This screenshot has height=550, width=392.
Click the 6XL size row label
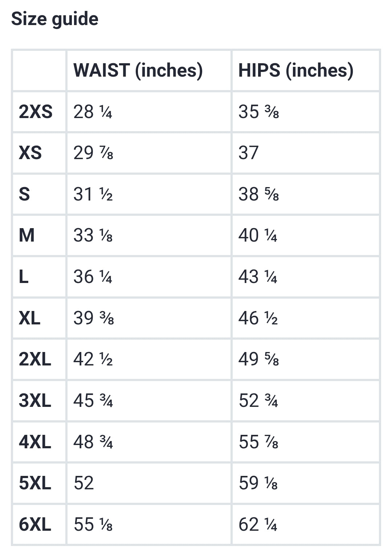click(x=35, y=525)
